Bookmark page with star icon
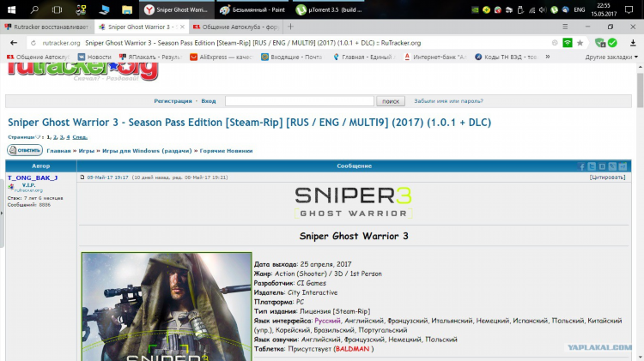Viewport: 644px width, 361px height. [580, 43]
